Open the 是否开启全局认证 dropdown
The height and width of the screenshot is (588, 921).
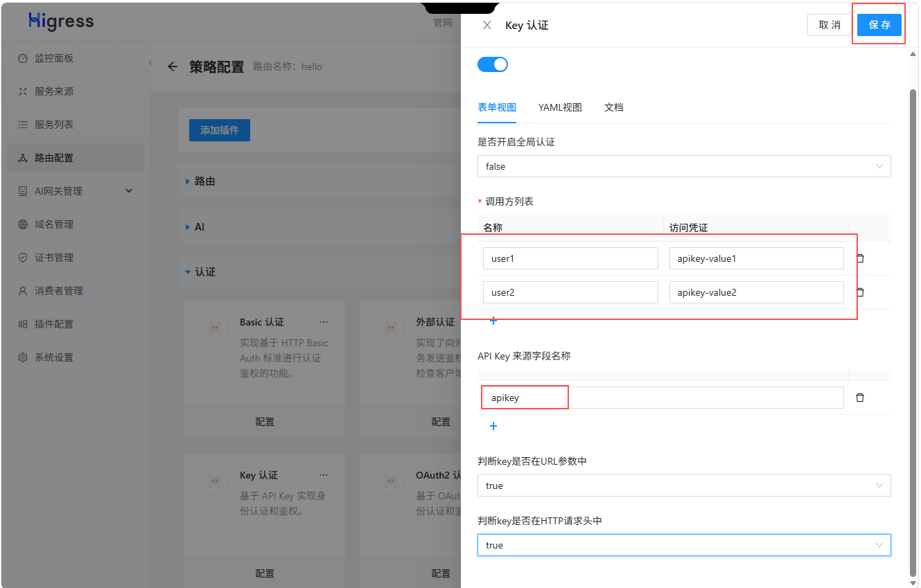tap(684, 166)
